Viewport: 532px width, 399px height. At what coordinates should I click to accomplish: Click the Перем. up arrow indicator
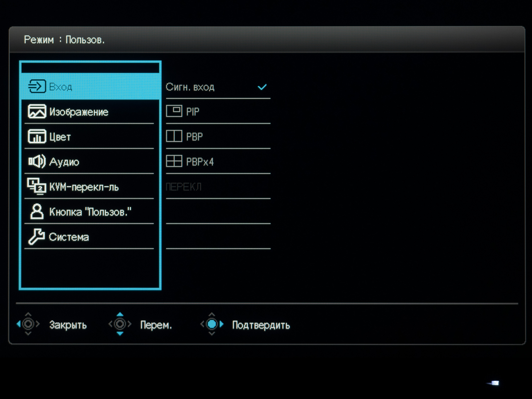[120, 314]
